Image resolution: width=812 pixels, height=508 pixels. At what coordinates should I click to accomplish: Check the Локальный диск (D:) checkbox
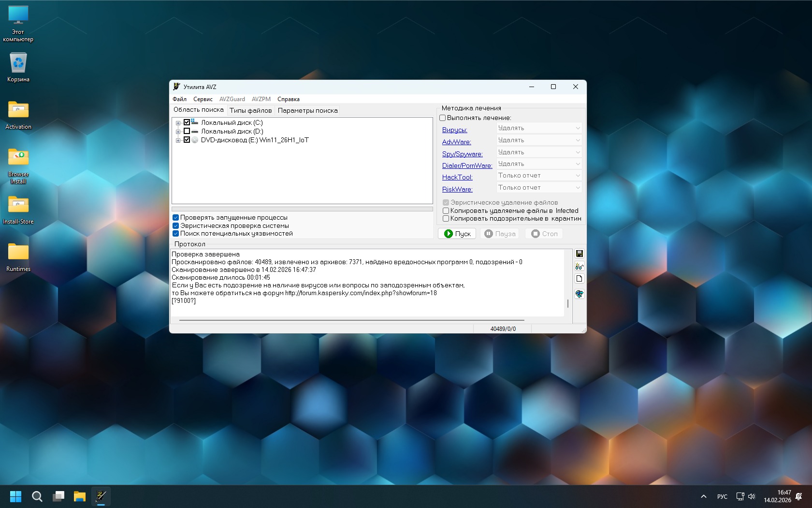click(x=187, y=131)
